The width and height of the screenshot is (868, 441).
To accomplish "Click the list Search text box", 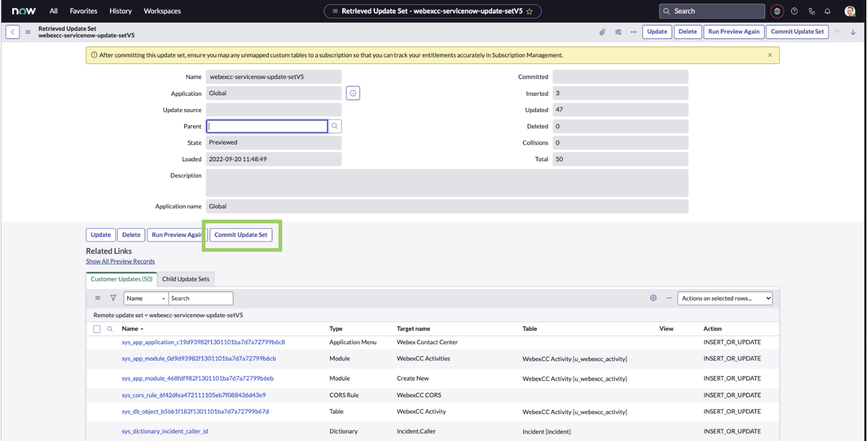I will (x=201, y=298).
